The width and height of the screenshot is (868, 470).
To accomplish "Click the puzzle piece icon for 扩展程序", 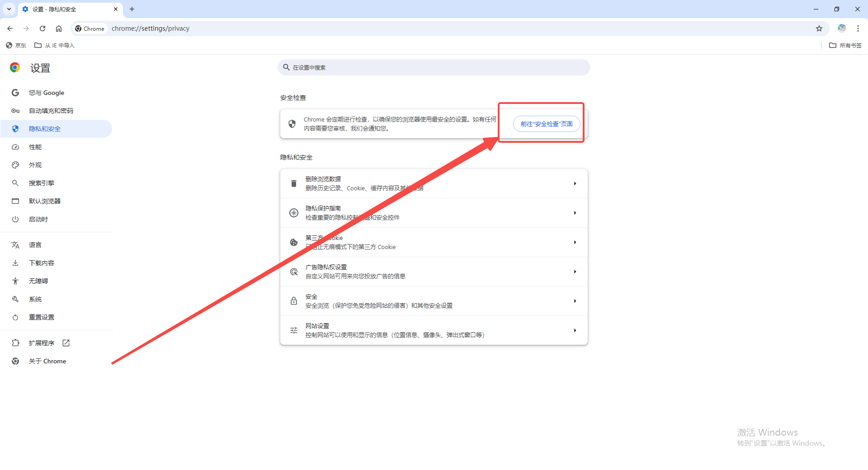I will coord(15,343).
